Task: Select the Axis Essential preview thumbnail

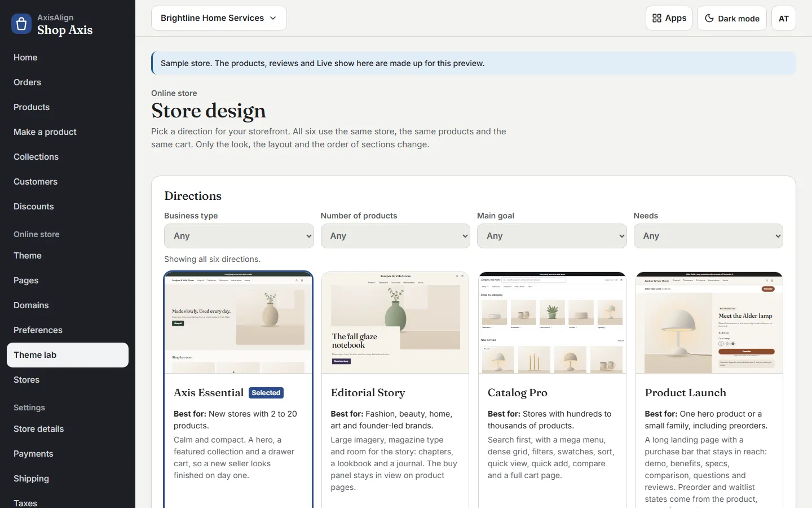Action: [239, 323]
